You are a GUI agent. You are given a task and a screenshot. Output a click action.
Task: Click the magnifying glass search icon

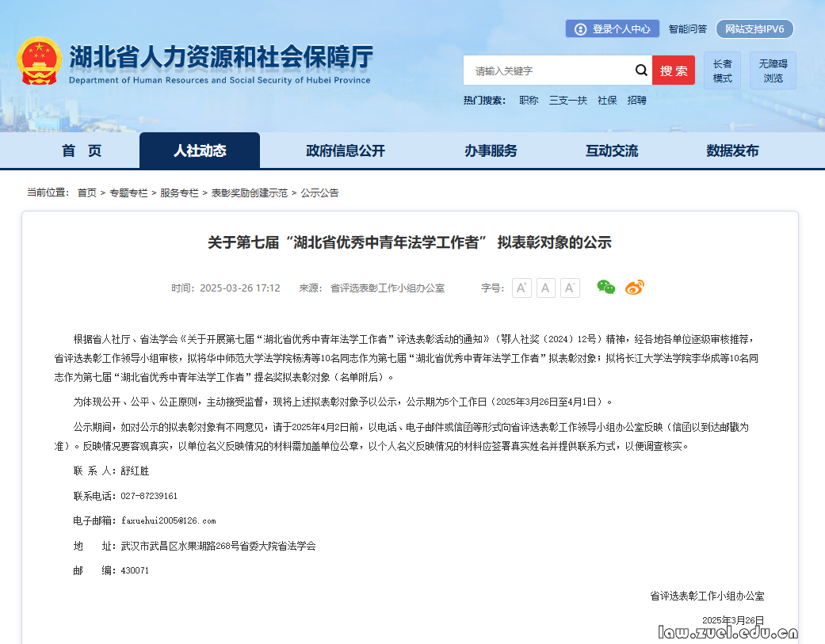[x=641, y=70]
